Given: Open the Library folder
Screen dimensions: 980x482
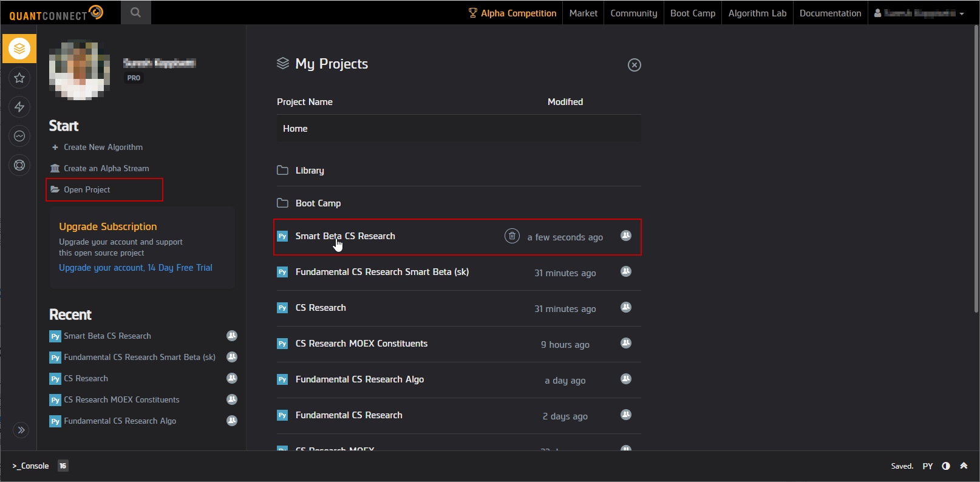Looking at the screenshot, I should point(310,171).
